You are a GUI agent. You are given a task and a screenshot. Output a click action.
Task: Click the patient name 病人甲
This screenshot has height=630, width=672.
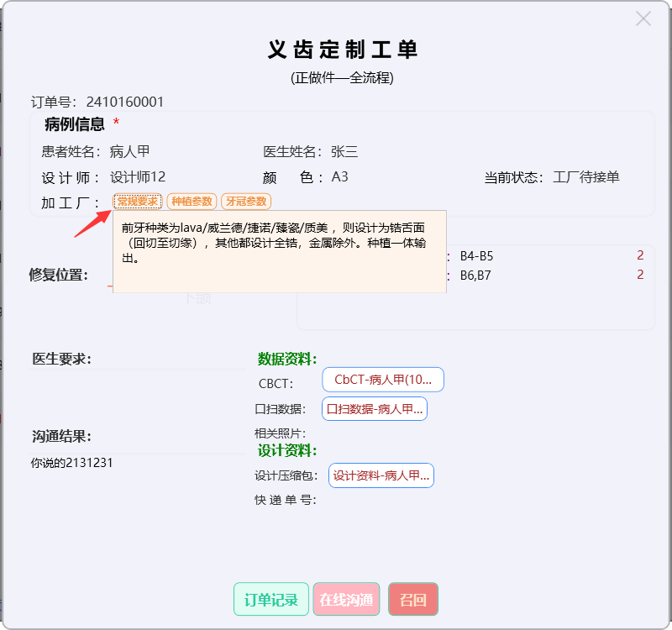(x=129, y=152)
